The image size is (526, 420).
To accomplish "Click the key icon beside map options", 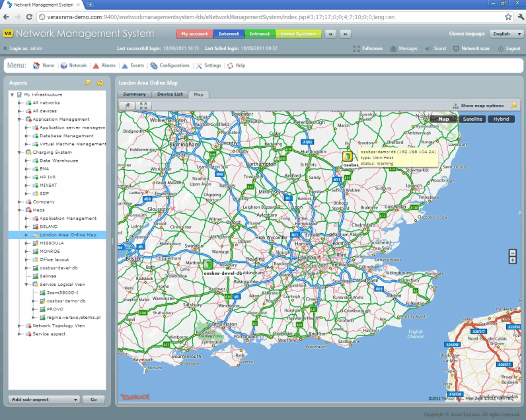I will pyautogui.click(x=513, y=106).
